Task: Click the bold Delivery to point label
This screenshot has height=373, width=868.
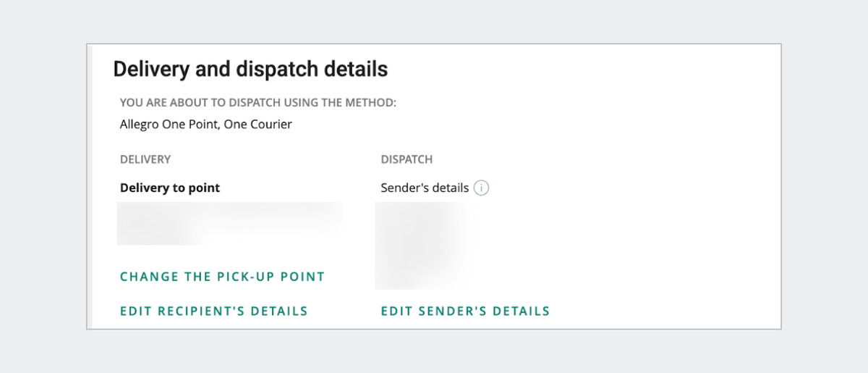Action: click(x=170, y=188)
